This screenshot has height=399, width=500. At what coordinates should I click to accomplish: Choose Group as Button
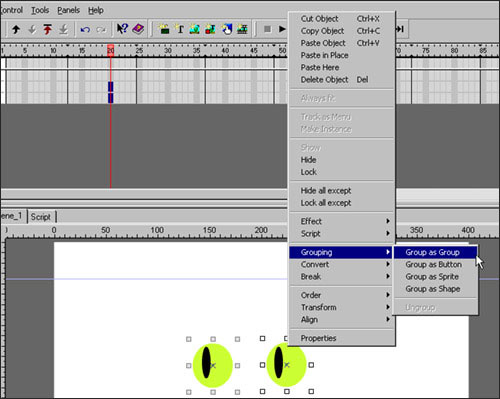coord(435,265)
